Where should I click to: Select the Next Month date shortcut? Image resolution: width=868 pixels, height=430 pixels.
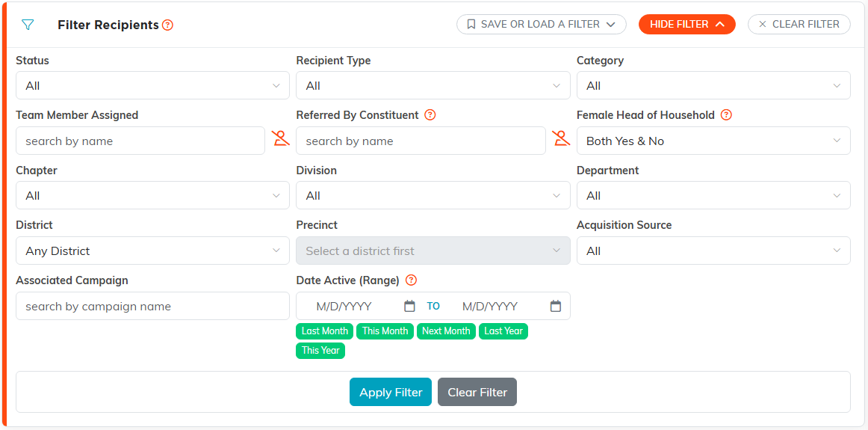[446, 331]
